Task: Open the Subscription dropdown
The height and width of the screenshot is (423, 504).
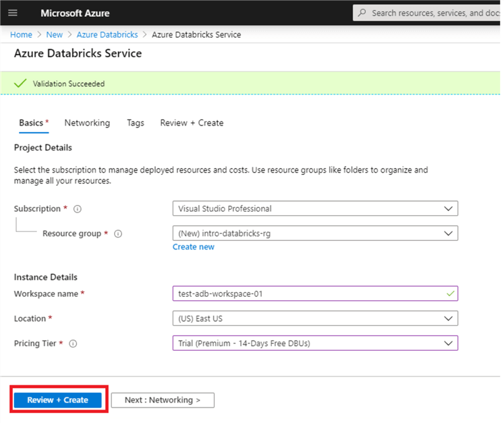Action: (315, 208)
